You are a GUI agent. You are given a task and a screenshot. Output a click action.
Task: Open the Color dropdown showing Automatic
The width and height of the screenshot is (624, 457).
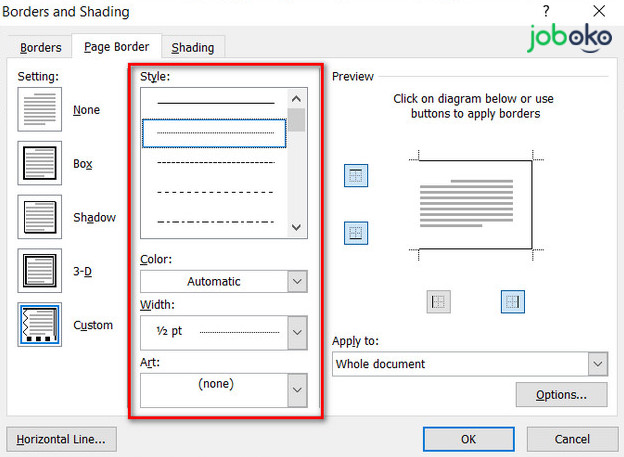223,282
